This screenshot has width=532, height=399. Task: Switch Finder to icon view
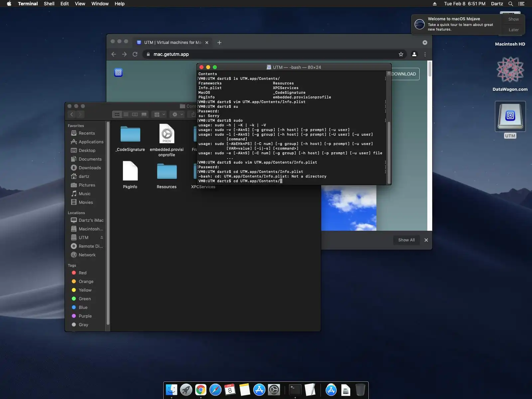pos(117,114)
